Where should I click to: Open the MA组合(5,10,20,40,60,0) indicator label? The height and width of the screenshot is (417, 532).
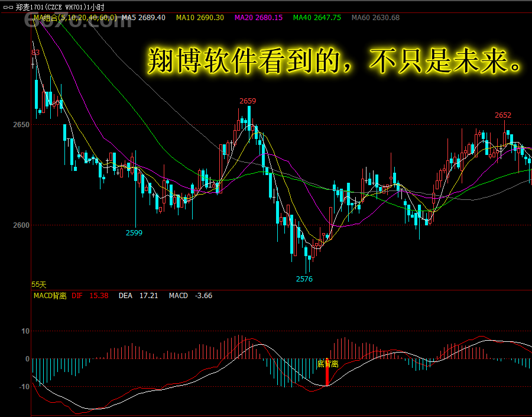point(75,18)
